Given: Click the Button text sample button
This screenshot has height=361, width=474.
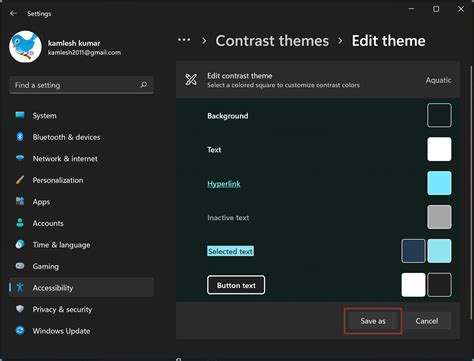Looking at the screenshot, I should (236, 285).
